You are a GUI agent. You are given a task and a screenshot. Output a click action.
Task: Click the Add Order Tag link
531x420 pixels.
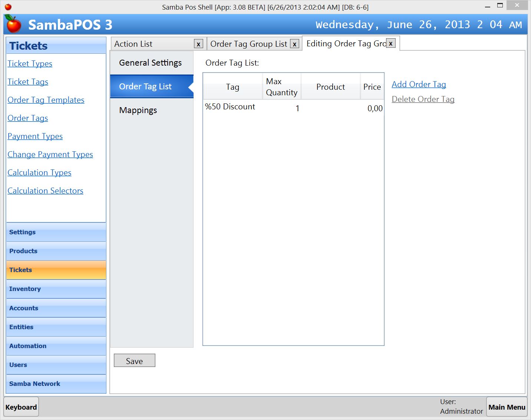pyautogui.click(x=419, y=85)
